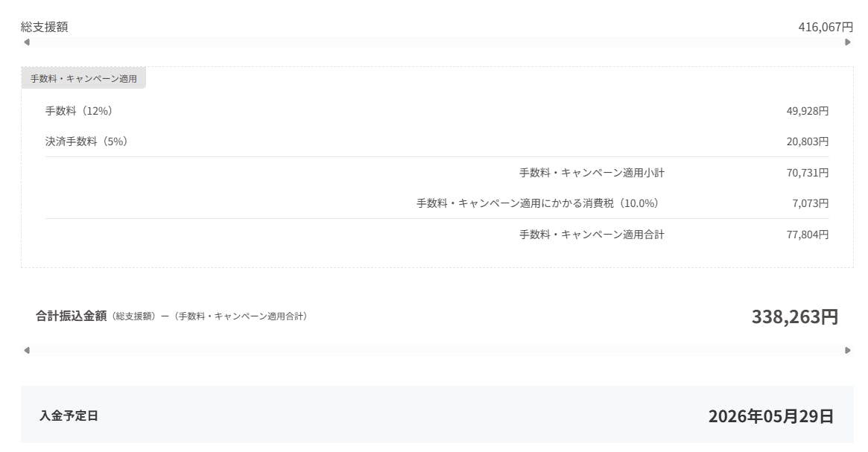Click the lower horizontal scrollbar track
868x452 pixels.
(437, 351)
